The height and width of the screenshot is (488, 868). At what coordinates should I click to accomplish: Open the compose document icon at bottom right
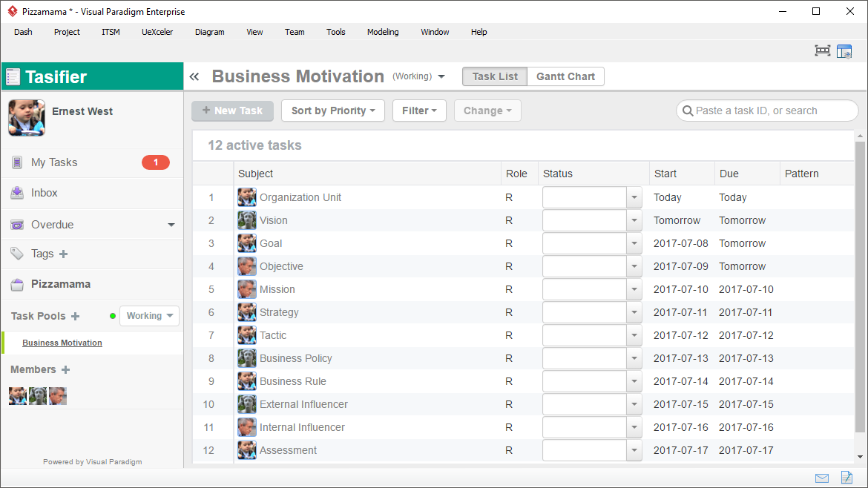click(x=846, y=478)
